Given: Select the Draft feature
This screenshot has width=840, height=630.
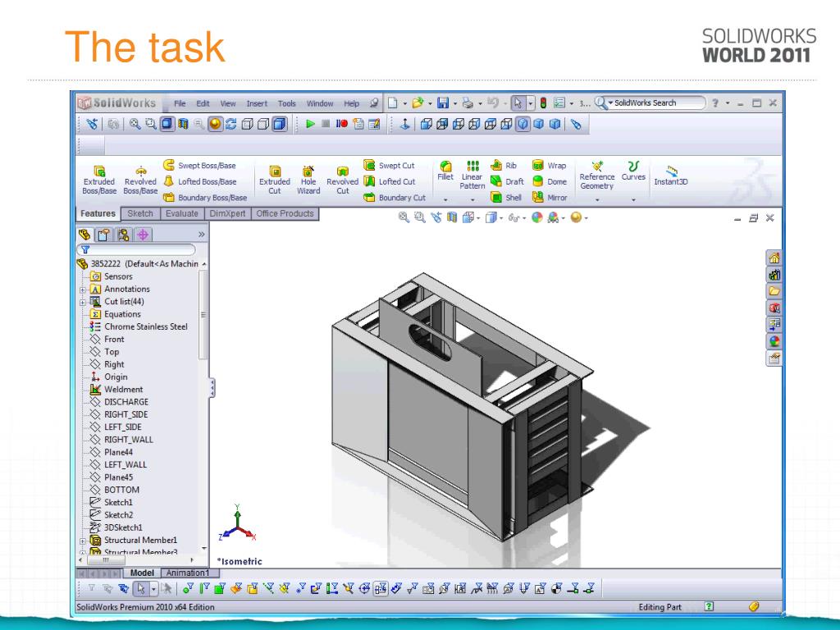Looking at the screenshot, I should pos(507,181).
